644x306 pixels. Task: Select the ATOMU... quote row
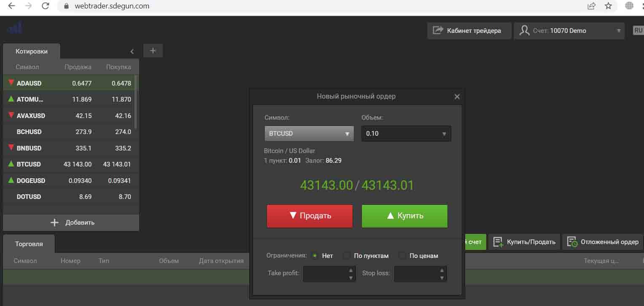pyautogui.click(x=69, y=99)
